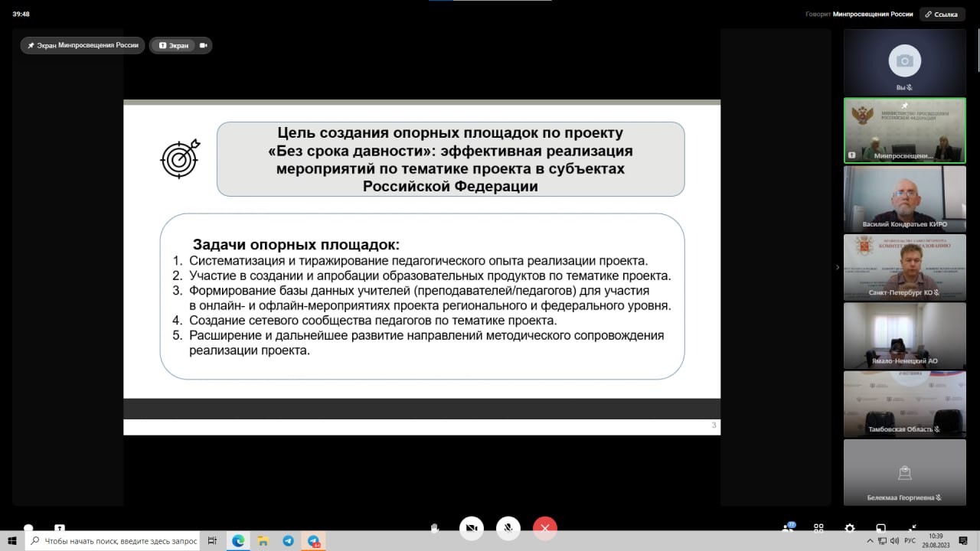The height and width of the screenshot is (551, 980).
Task: Switch to grid layout view icon
Action: [818, 528]
